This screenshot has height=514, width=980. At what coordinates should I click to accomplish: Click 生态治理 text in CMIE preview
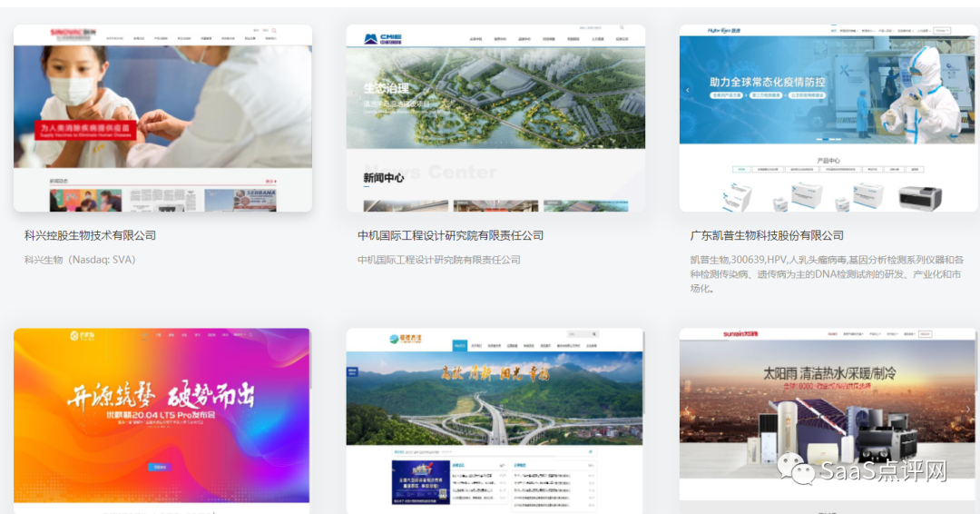coord(387,88)
